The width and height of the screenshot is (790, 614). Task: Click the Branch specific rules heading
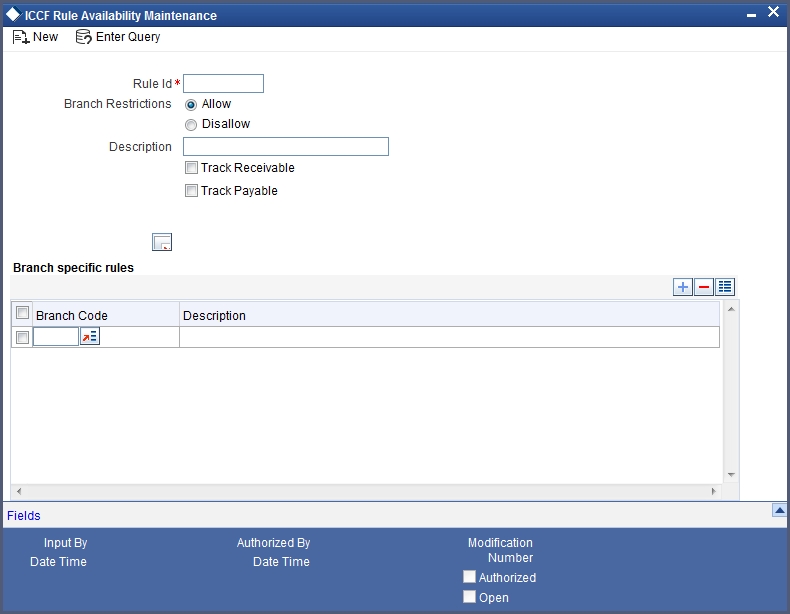point(74,268)
